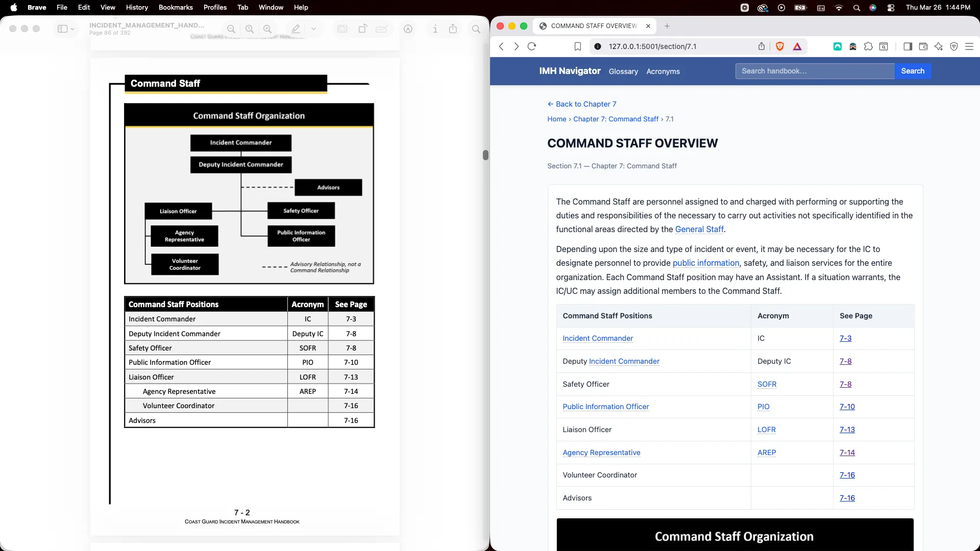Open the Acronyms page in IMH Navigator
The width and height of the screenshot is (980, 551).
[x=663, y=71]
